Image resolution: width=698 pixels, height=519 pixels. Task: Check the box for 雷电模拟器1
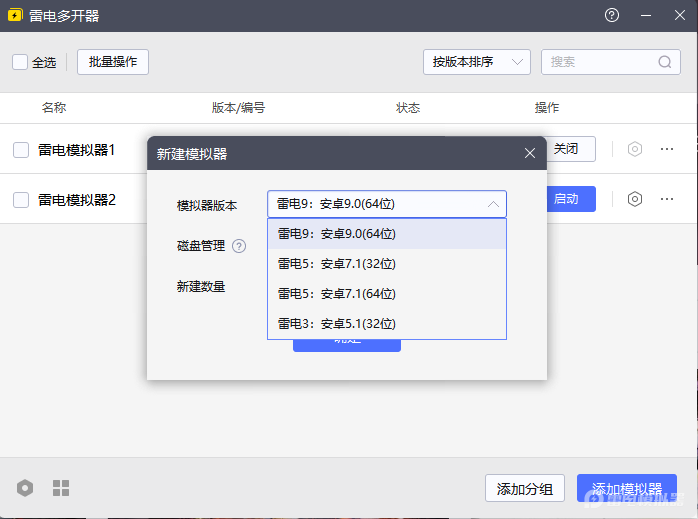[x=21, y=150]
